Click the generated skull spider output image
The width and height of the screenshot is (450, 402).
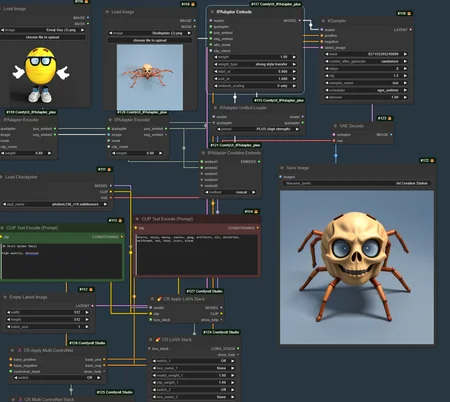[357, 267]
